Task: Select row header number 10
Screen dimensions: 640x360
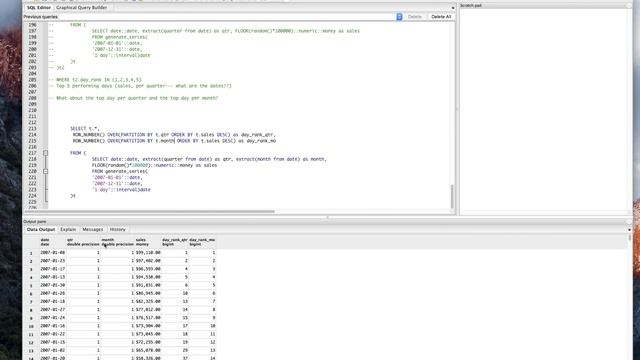Action: (x=31, y=327)
